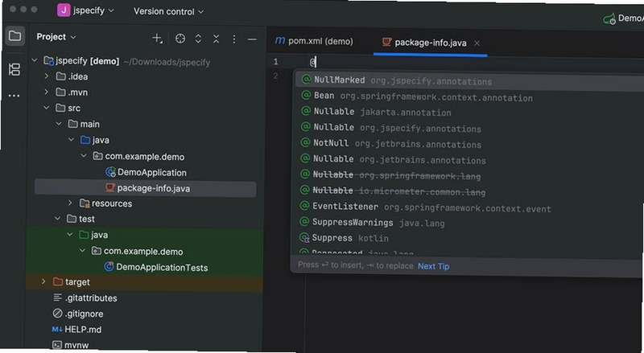Image resolution: width=644 pixels, height=353 pixels.
Task: Click the jspecify project J badge icon
Action: coord(64,10)
